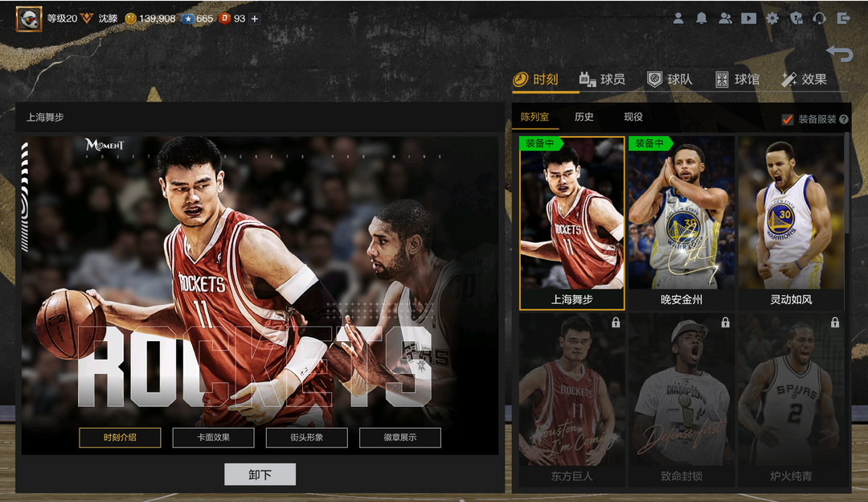Image resolution: width=868 pixels, height=502 pixels.
Task: Open the video playback icon
Action: coord(748,19)
